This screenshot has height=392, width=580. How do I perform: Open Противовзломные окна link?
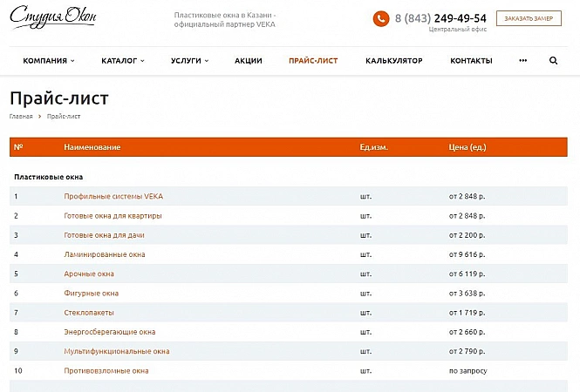click(x=106, y=370)
